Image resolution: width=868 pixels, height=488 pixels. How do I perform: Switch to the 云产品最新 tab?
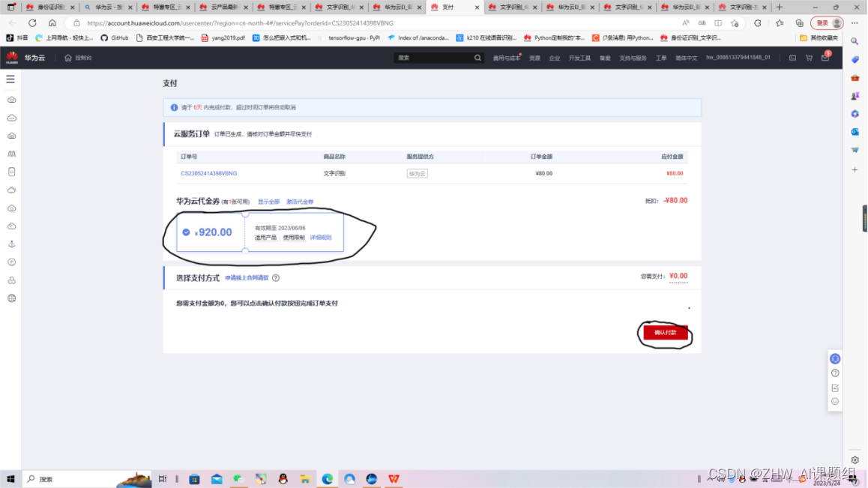[224, 7]
